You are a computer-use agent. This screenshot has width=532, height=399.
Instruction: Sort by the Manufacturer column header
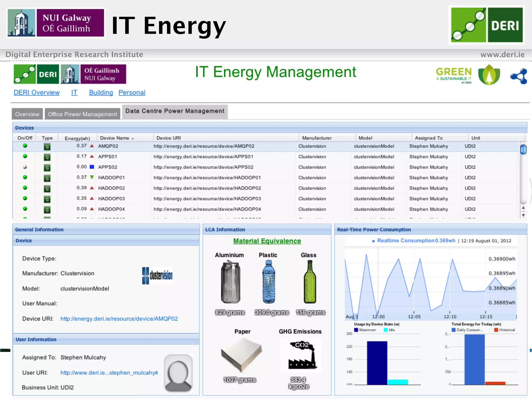point(327,138)
